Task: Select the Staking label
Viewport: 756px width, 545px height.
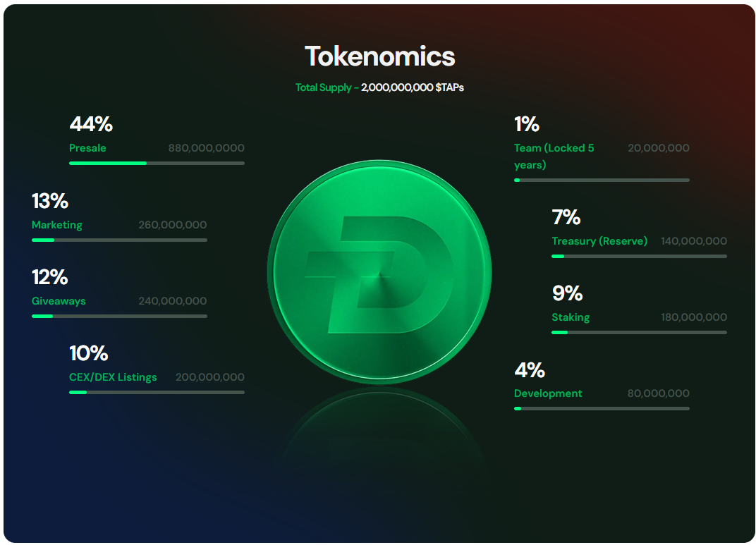Action: point(571,317)
